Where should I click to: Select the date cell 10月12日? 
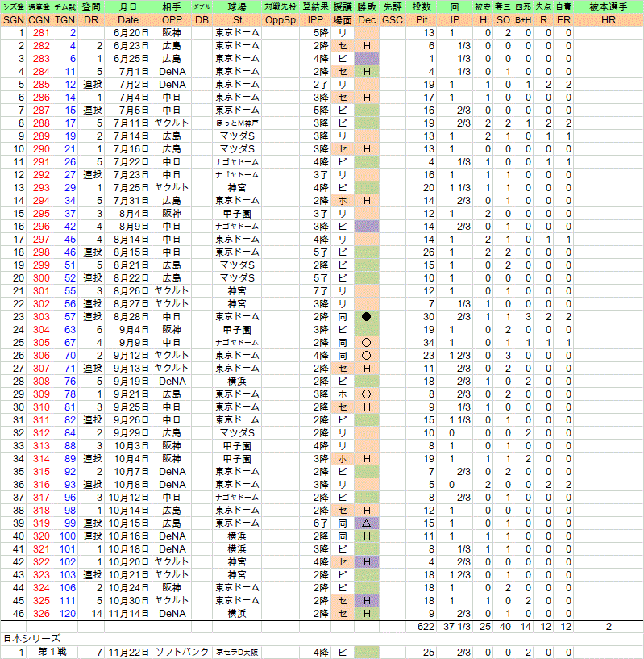(x=128, y=498)
